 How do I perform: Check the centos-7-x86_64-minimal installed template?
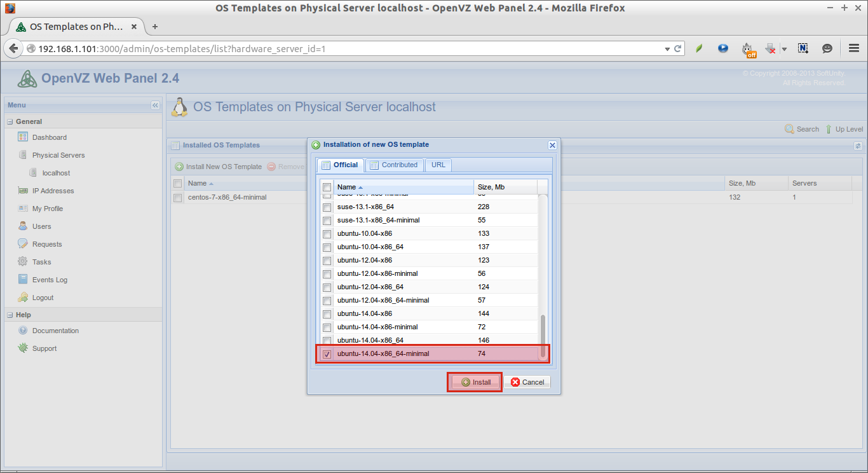[x=178, y=198]
